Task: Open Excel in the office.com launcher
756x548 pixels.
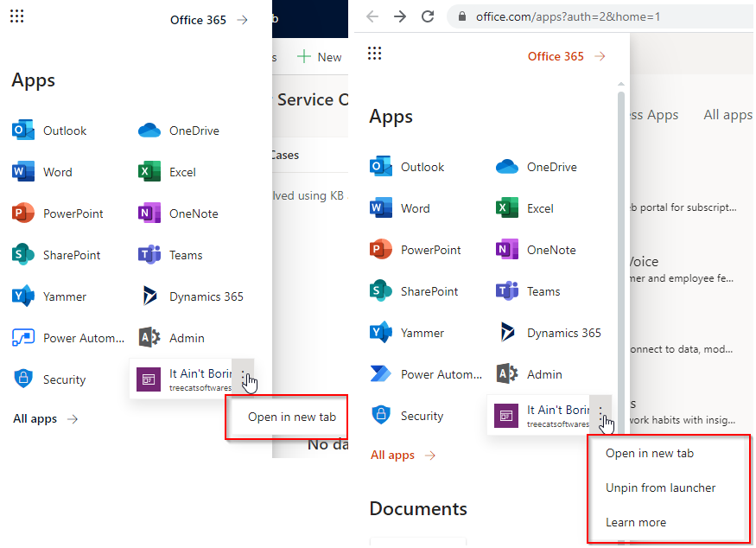Action: coord(524,208)
